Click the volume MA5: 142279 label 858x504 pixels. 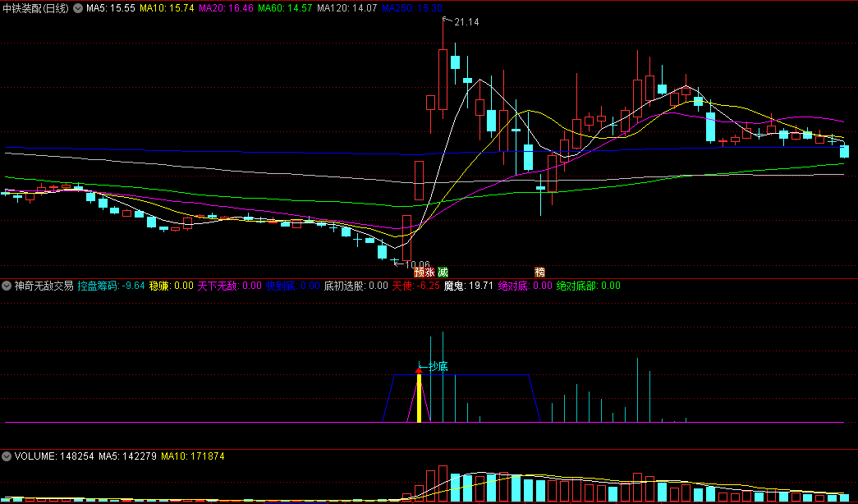click(127, 456)
